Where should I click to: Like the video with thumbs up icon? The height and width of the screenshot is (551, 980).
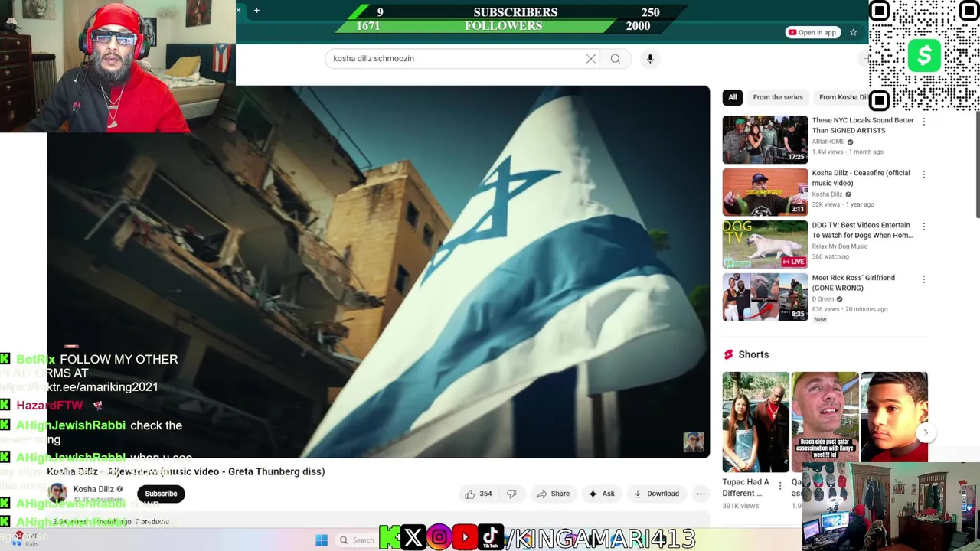click(x=470, y=494)
